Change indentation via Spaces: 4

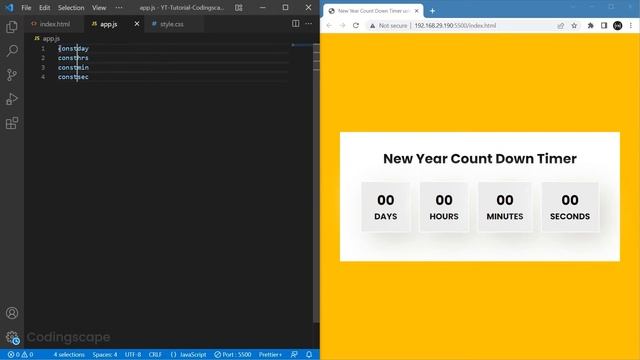(104, 354)
